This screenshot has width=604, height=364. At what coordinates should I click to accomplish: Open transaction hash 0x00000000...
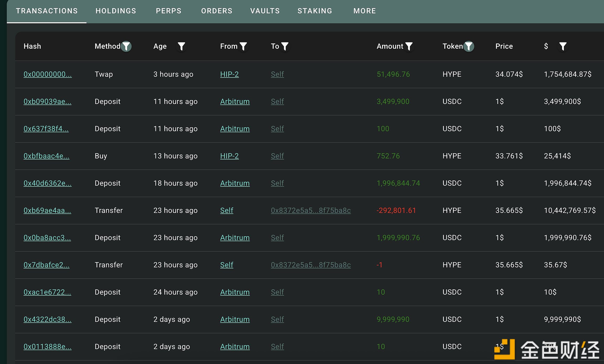pos(47,74)
